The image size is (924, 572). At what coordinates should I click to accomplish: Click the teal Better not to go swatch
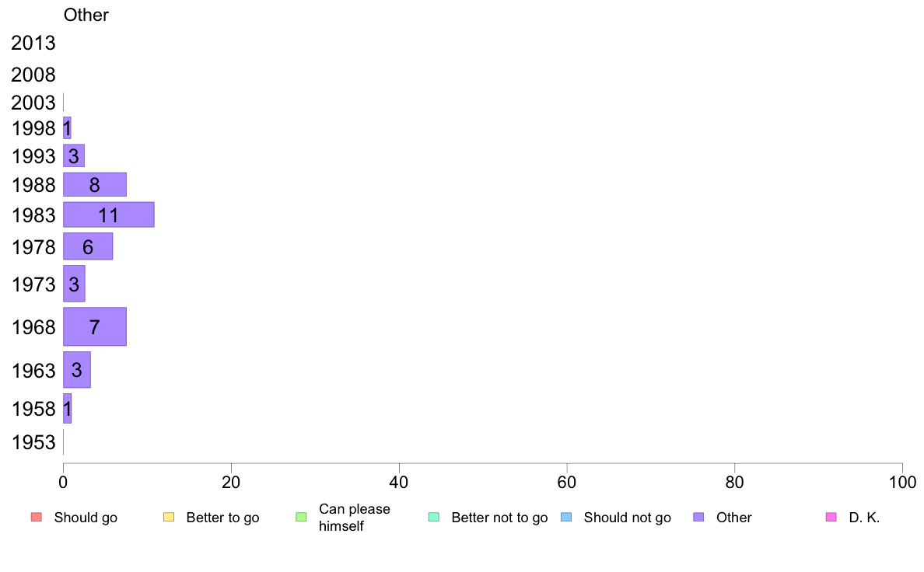pyautogui.click(x=434, y=518)
